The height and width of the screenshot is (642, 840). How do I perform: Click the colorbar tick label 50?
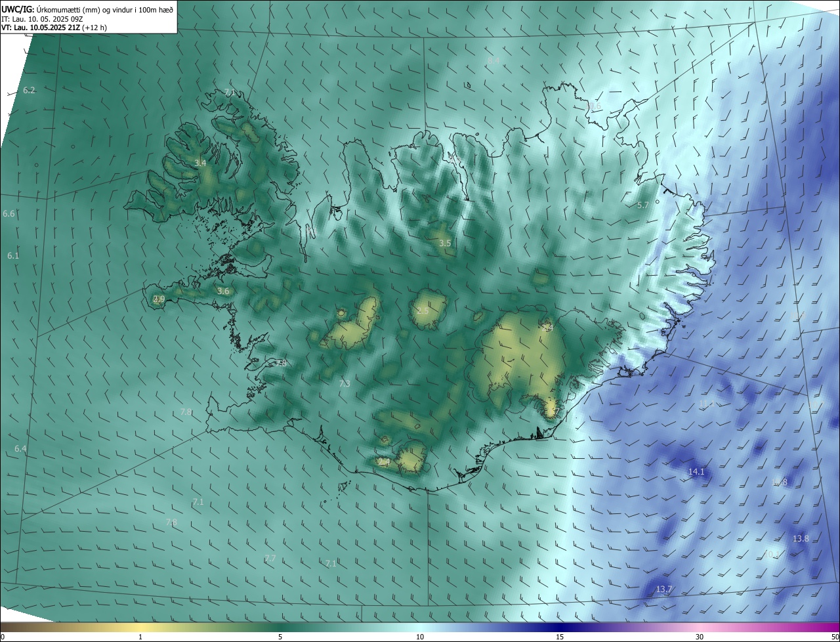click(835, 637)
